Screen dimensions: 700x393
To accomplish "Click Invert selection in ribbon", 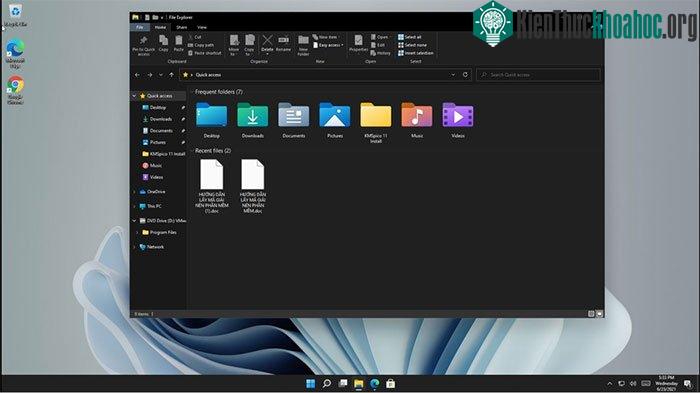I will point(416,53).
